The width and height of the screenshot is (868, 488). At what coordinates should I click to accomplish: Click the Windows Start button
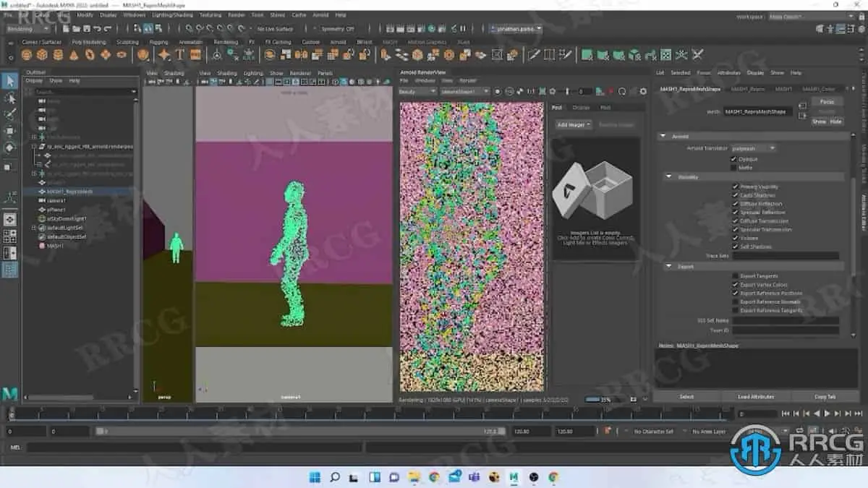315,477
